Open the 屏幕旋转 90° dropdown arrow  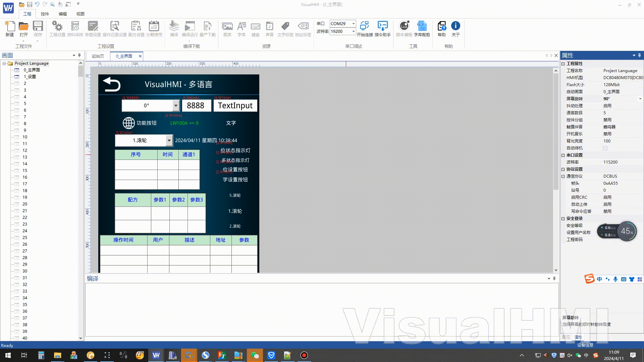click(640, 99)
